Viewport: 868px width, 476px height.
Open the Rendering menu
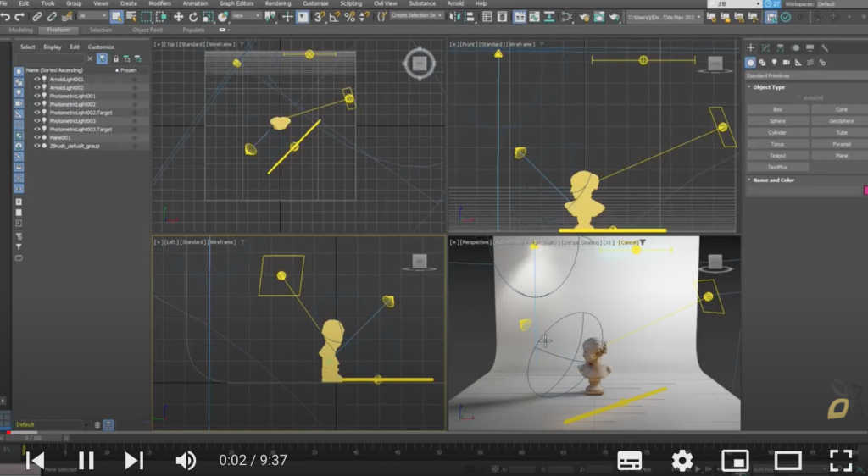278,4
